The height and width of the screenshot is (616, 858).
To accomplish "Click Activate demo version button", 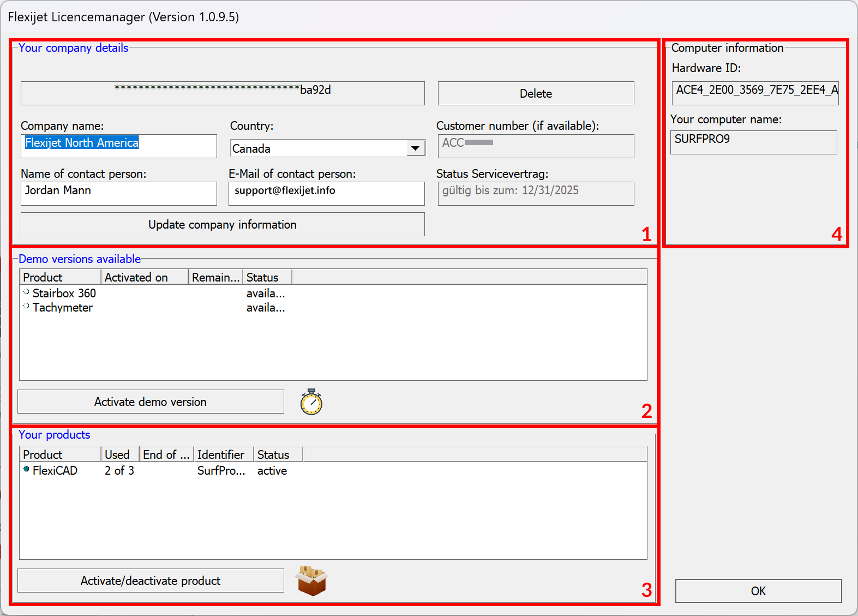I will pos(151,402).
